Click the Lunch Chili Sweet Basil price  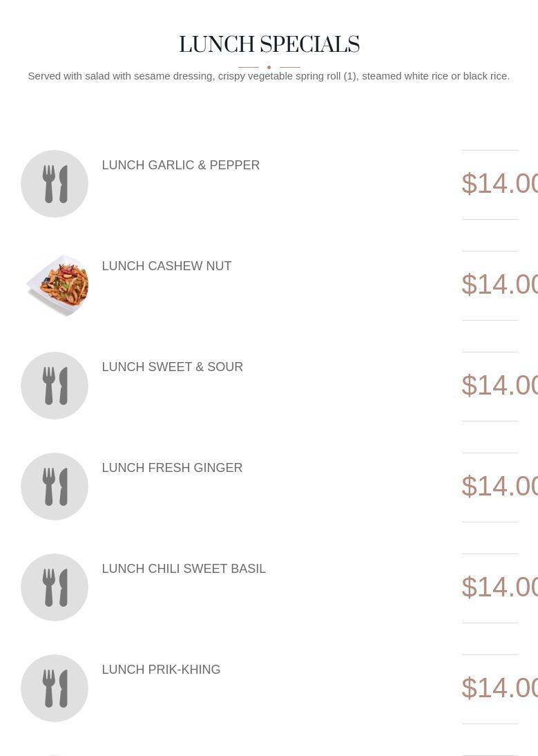point(499,587)
